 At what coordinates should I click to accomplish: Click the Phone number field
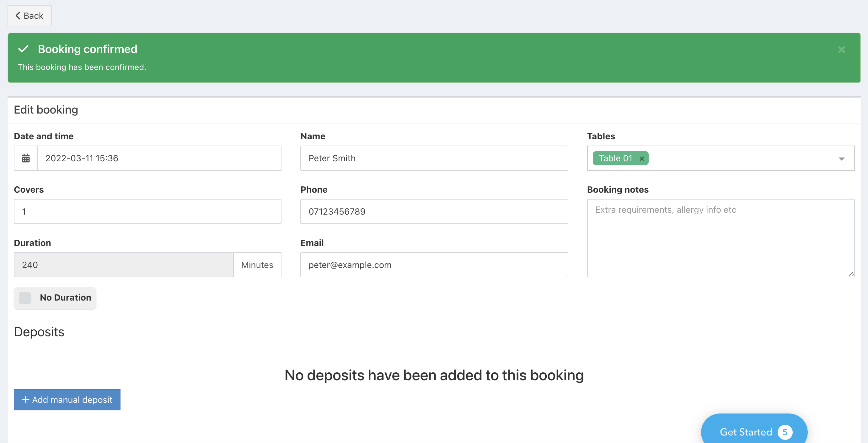tap(434, 211)
